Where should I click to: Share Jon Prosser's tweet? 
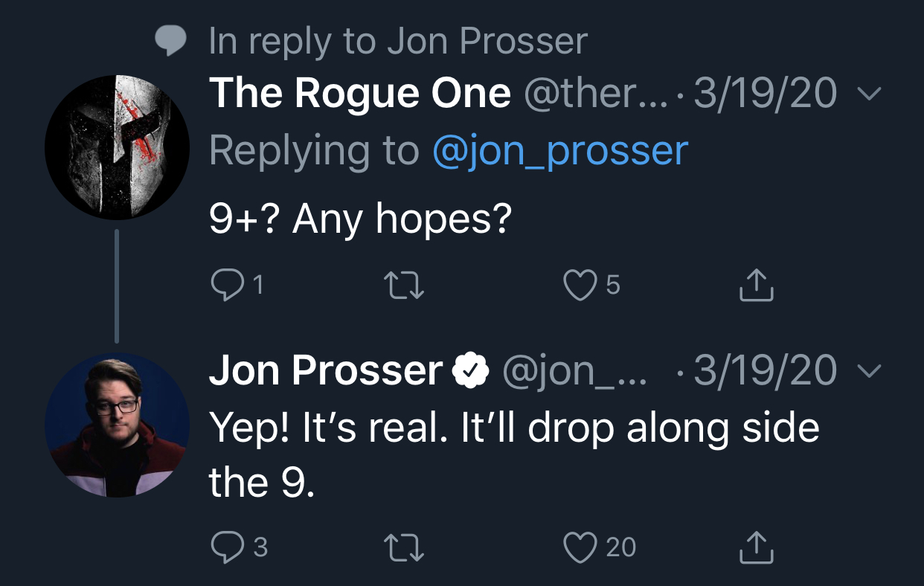757,547
